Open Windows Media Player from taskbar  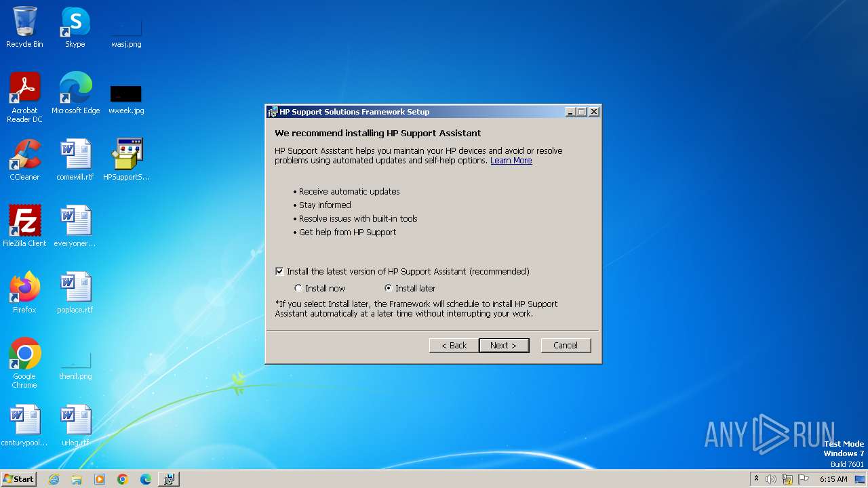[x=100, y=479]
